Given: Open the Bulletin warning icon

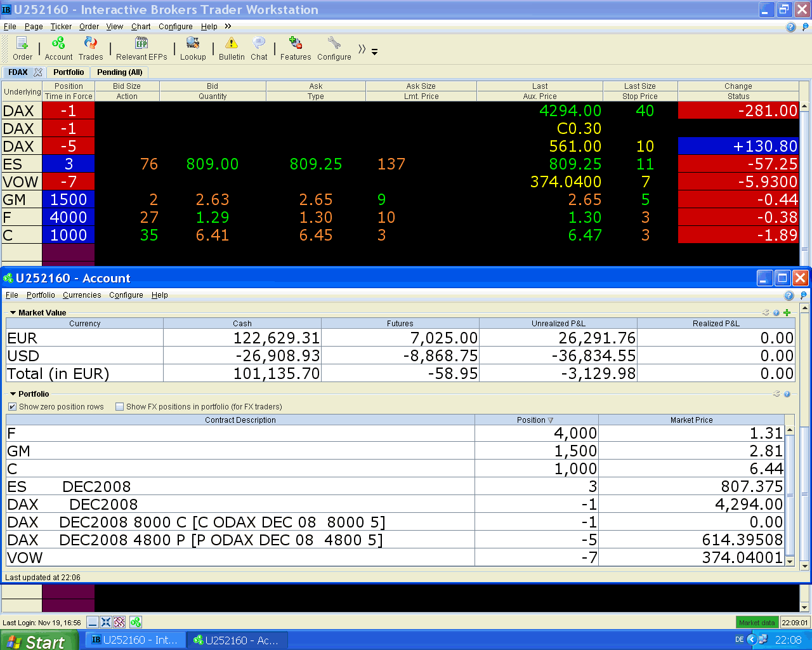Looking at the screenshot, I should (x=232, y=48).
